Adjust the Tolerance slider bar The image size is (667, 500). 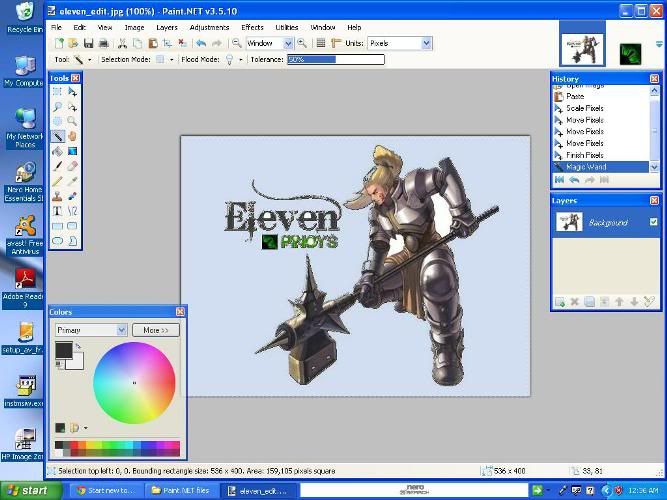(x=336, y=60)
